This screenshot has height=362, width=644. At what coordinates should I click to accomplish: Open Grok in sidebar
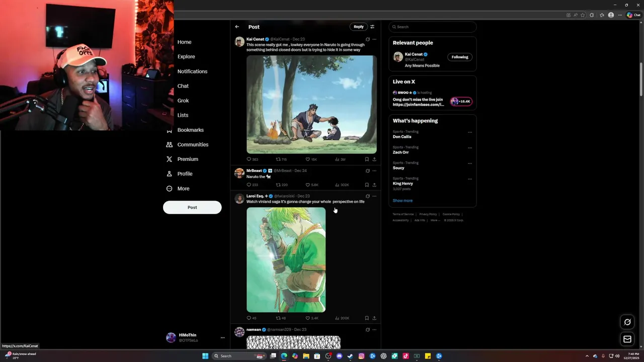(183, 101)
